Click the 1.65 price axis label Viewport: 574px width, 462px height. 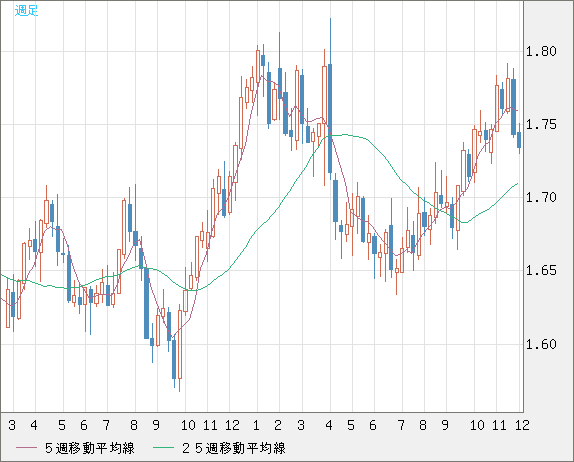click(x=541, y=271)
